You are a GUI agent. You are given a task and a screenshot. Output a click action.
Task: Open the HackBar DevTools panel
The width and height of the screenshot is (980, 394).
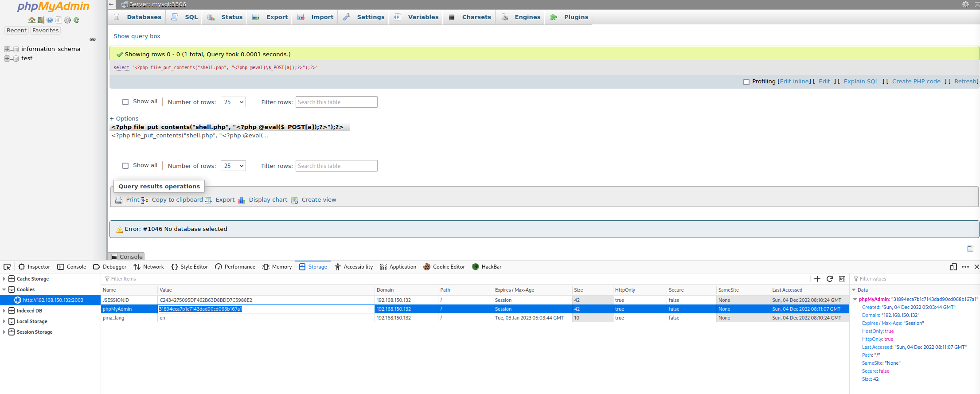[x=487, y=267]
